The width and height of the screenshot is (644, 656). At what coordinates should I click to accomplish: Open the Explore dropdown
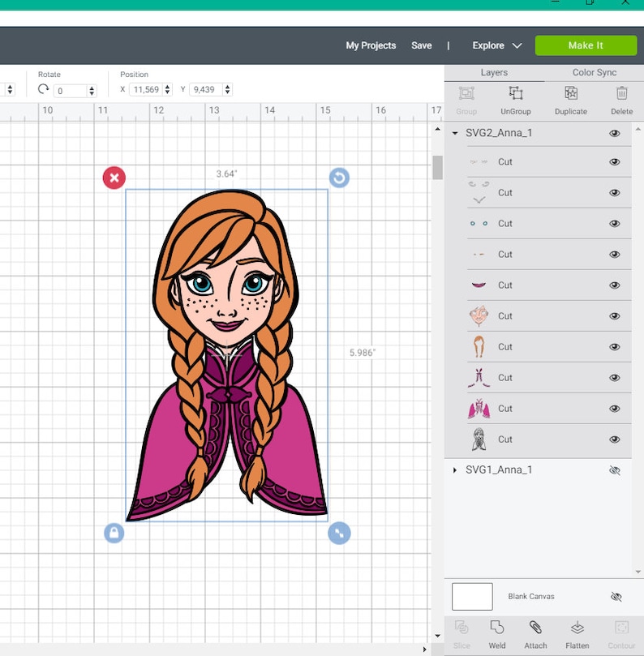496,45
